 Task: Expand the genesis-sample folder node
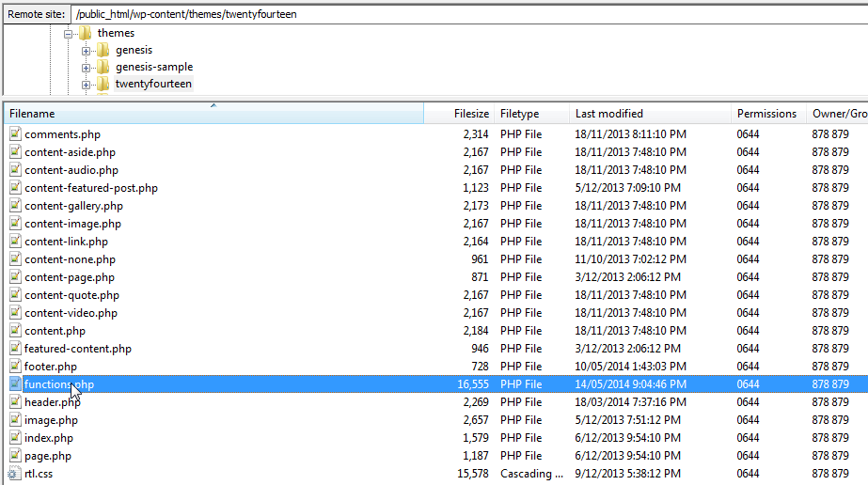point(87,67)
